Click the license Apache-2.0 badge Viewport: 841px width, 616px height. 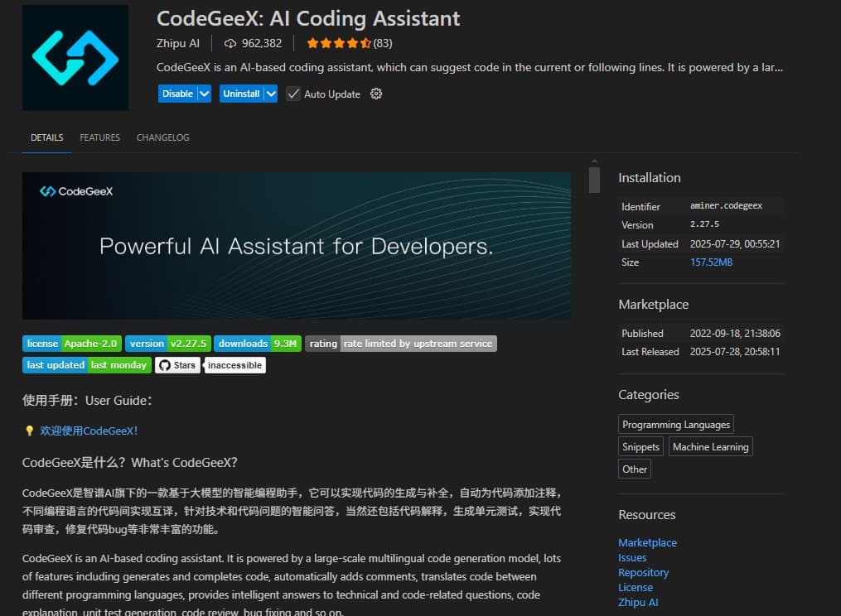click(x=72, y=344)
